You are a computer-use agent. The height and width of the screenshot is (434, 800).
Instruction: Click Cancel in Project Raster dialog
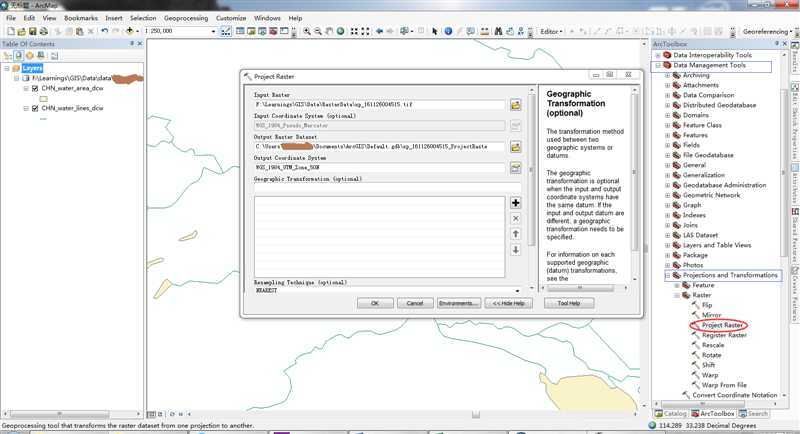tap(415, 303)
